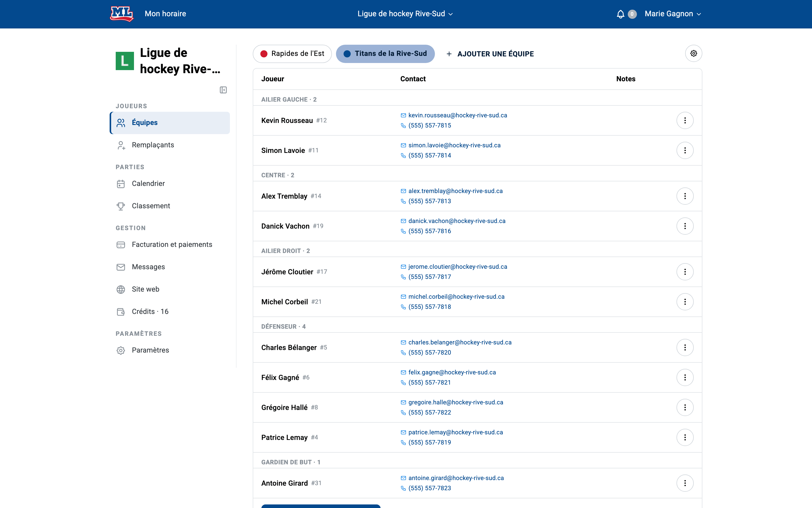Open the Marie Gagnon user menu
The width and height of the screenshot is (812, 508).
pyautogui.click(x=673, y=14)
